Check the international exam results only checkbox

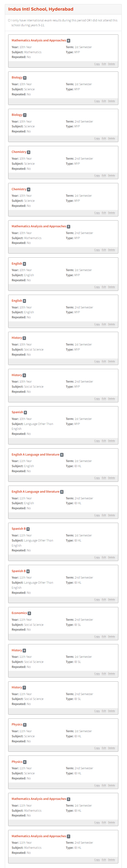(x=9, y=20)
